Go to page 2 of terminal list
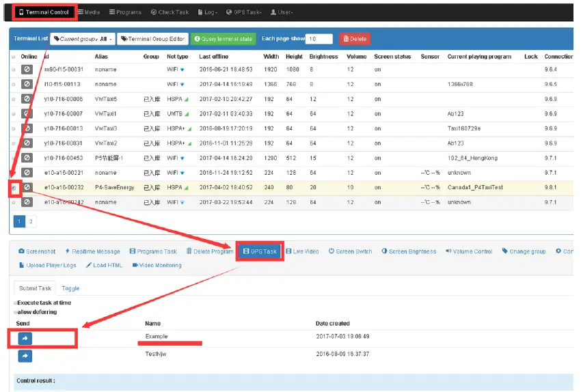 tap(31, 221)
